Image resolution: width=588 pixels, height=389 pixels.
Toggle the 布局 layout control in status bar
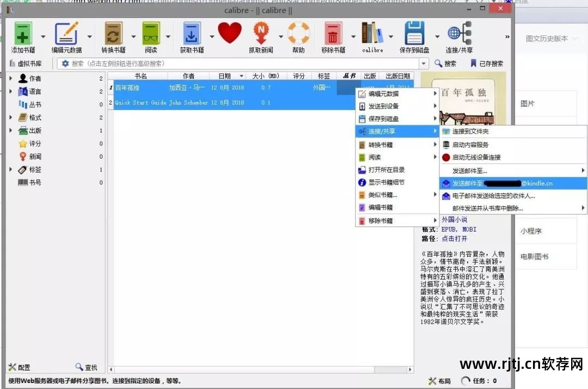pyautogui.click(x=439, y=381)
